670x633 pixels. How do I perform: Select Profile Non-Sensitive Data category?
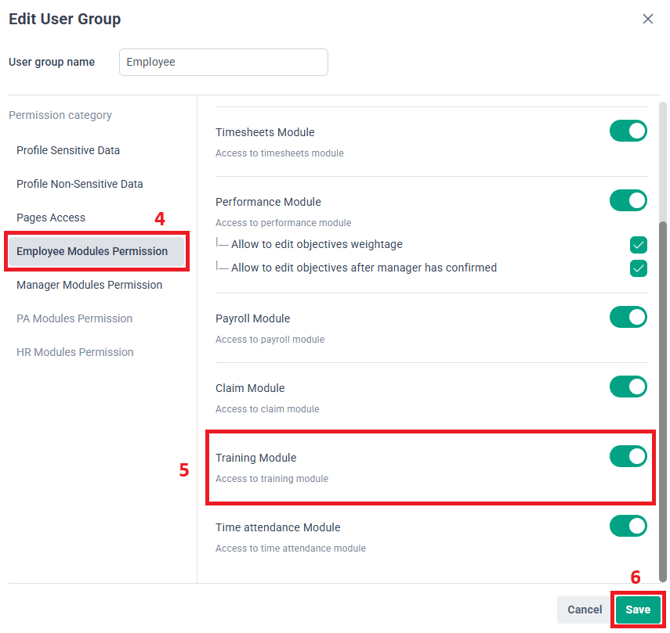79,184
